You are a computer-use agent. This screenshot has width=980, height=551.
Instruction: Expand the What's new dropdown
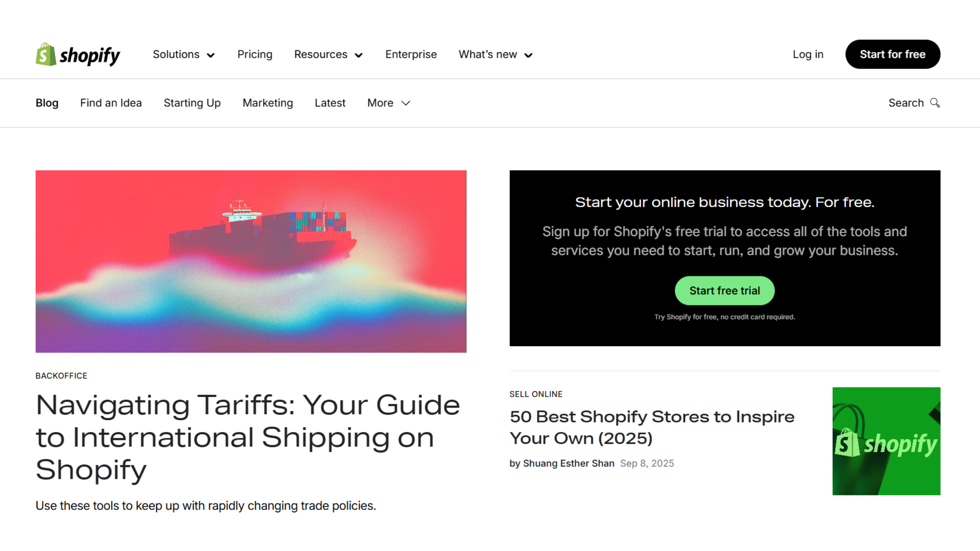[x=496, y=55]
